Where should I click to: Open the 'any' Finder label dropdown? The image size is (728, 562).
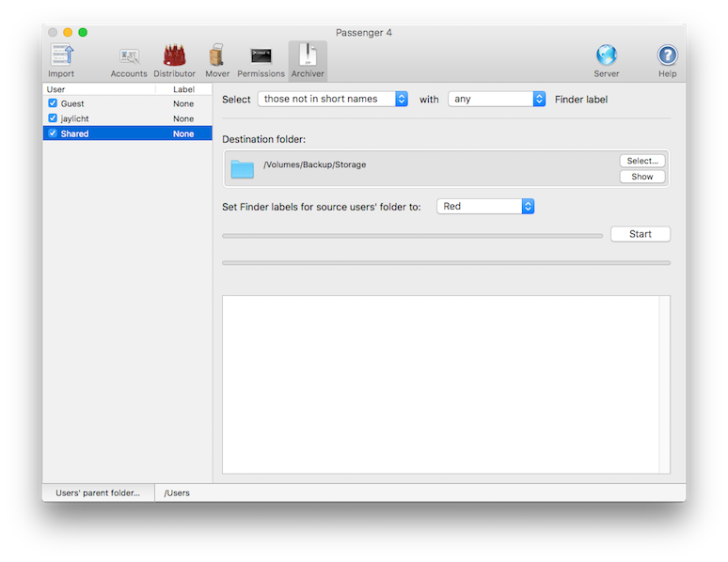[x=497, y=99]
